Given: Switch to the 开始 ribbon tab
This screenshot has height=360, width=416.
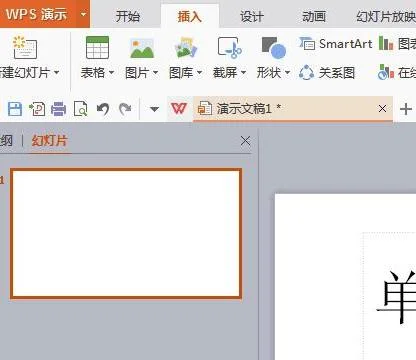Looking at the screenshot, I should point(128,16).
